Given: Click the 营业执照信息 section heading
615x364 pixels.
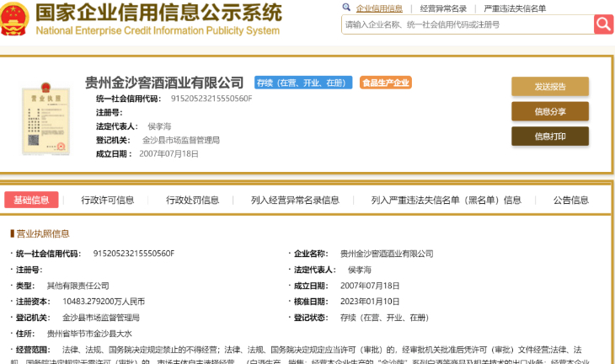Looking at the screenshot, I should point(43,233).
